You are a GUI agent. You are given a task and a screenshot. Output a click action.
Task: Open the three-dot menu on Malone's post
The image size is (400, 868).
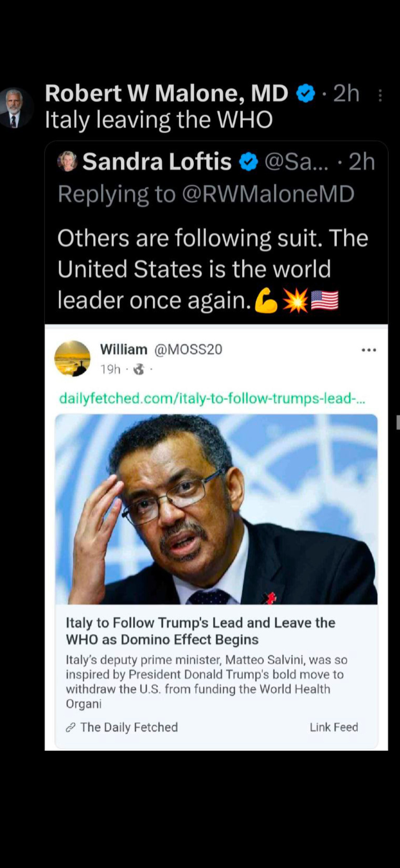(x=380, y=96)
